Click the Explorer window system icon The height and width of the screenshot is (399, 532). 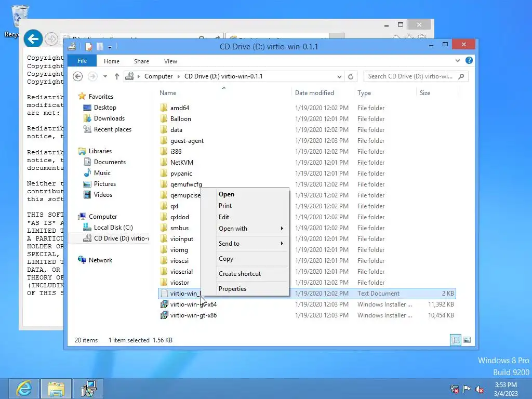[72, 46]
